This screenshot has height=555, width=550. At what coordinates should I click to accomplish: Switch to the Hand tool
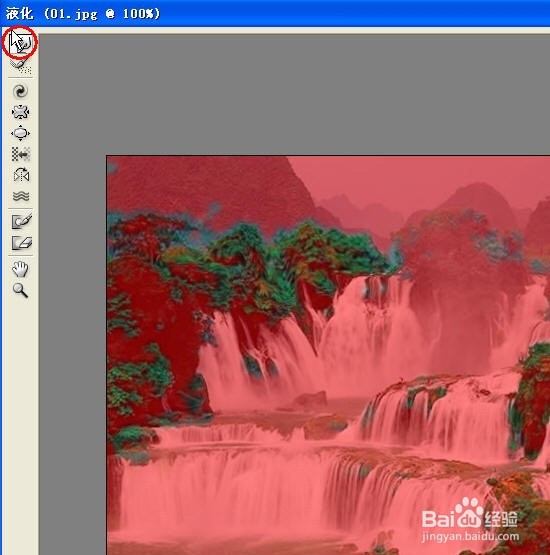(21, 269)
